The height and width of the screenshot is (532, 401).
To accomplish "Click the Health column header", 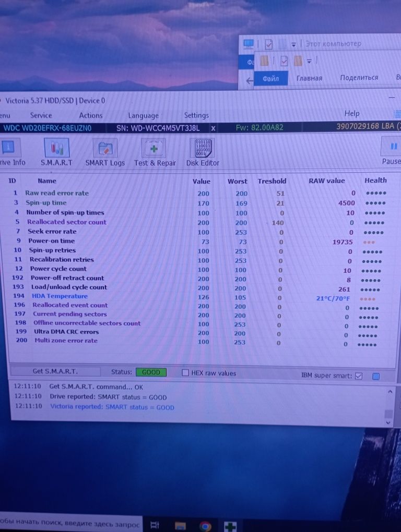I will (375, 180).
